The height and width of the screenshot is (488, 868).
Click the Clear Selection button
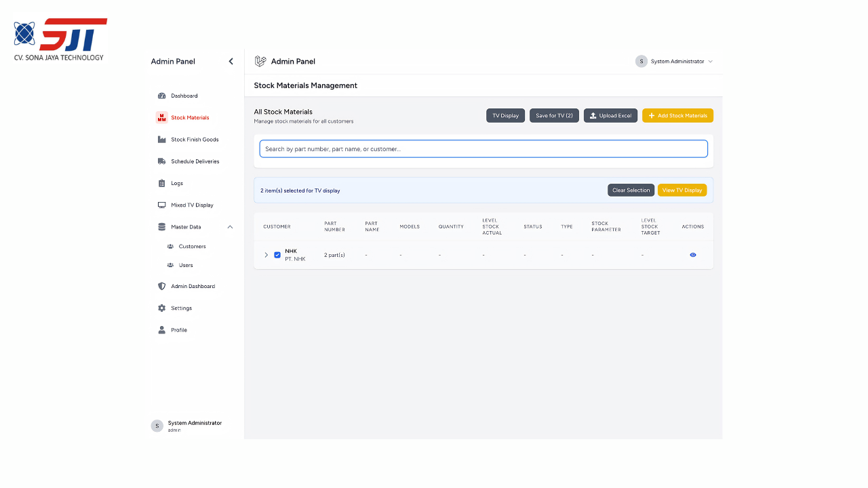pyautogui.click(x=631, y=190)
